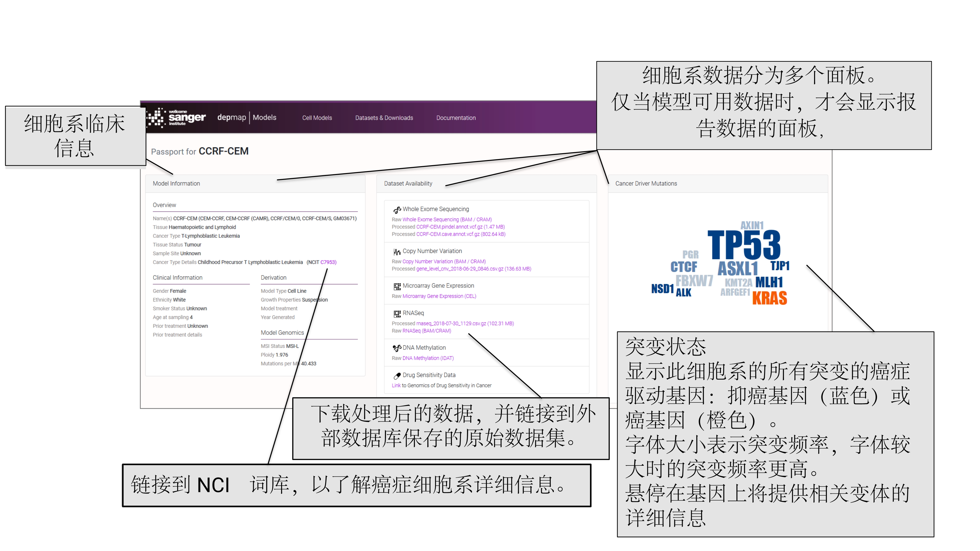Click the Clinical Information section heading
This screenshot has height=551, width=980.
coord(178,278)
